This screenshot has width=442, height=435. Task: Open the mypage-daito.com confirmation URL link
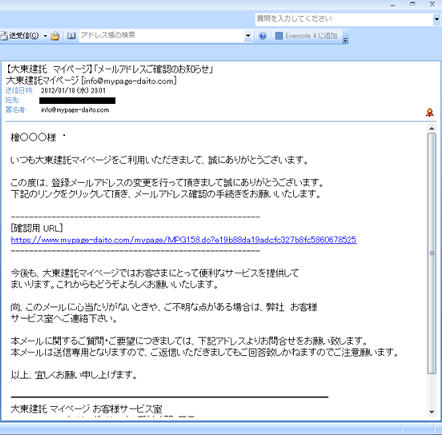pyautogui.click(x=184, y=240)
